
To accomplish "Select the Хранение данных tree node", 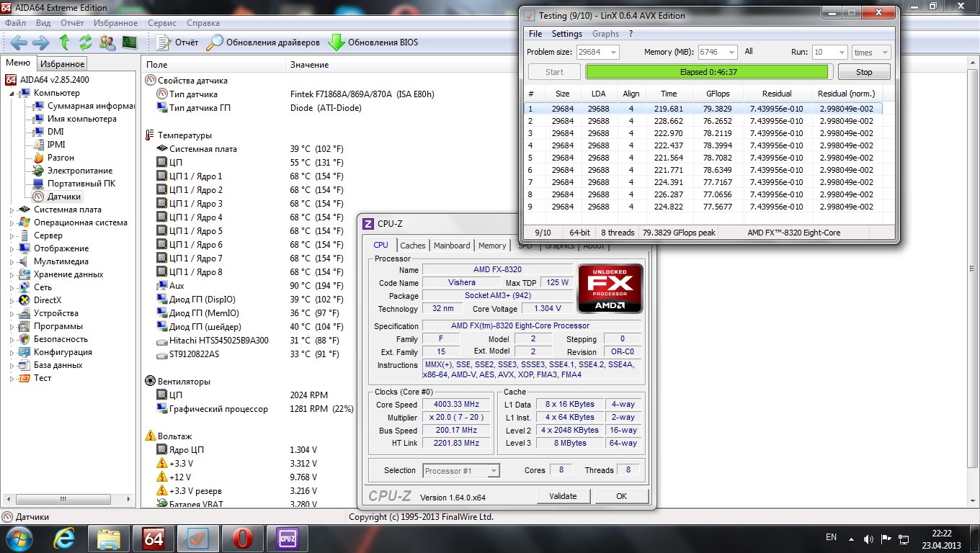I will (x=61, y=274).
